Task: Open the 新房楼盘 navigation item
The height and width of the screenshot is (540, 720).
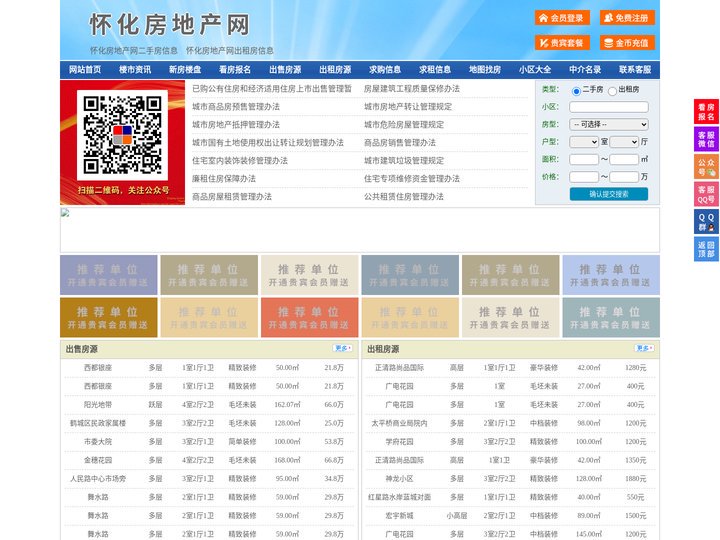Action: 185,70
